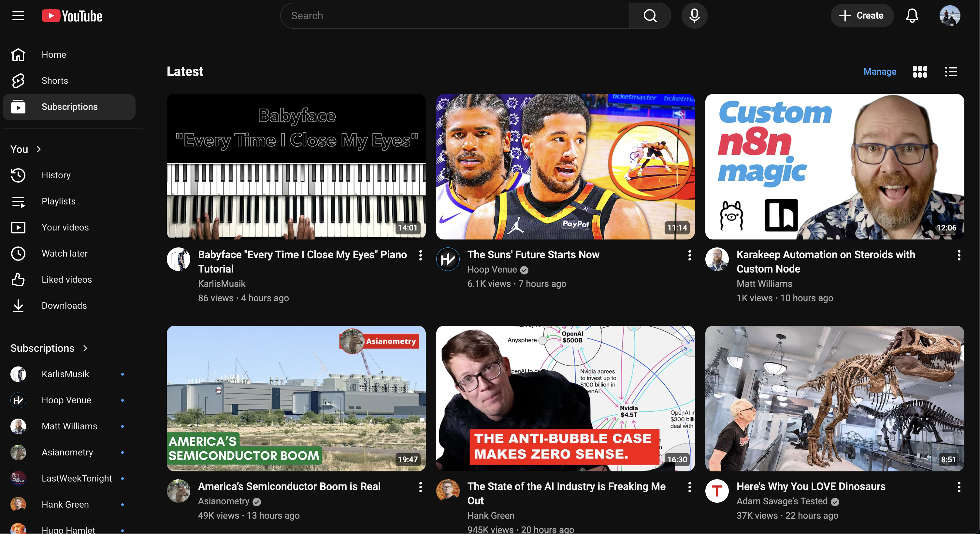This screenshot has width=980, height=534.
Task: Click the YouTube logo
Action: [72, 16]
